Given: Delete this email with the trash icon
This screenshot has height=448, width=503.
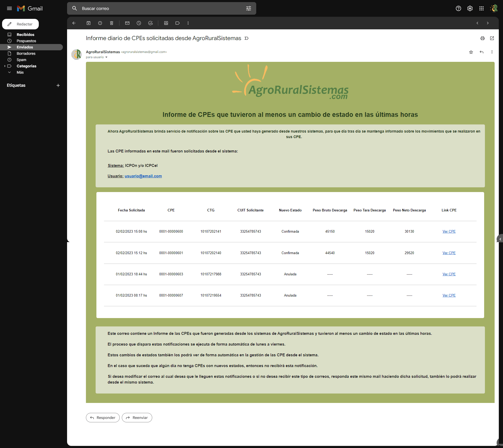Looking at the screenshot, I should click(x=112, y=23).
